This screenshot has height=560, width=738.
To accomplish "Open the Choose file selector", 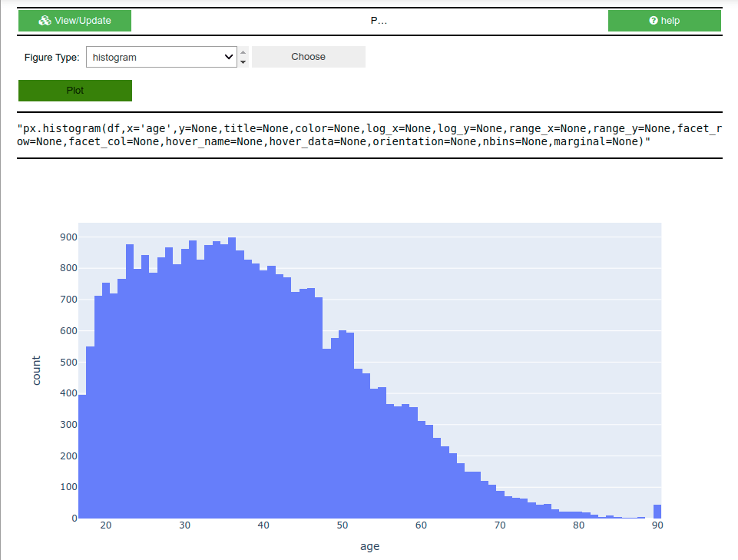I will pos(308,56).
